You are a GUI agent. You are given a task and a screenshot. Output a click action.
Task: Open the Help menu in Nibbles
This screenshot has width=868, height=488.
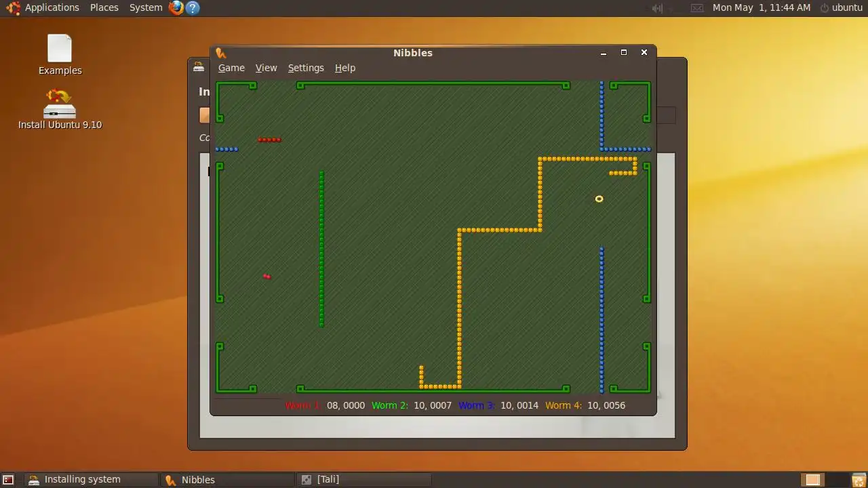point(344,68)
